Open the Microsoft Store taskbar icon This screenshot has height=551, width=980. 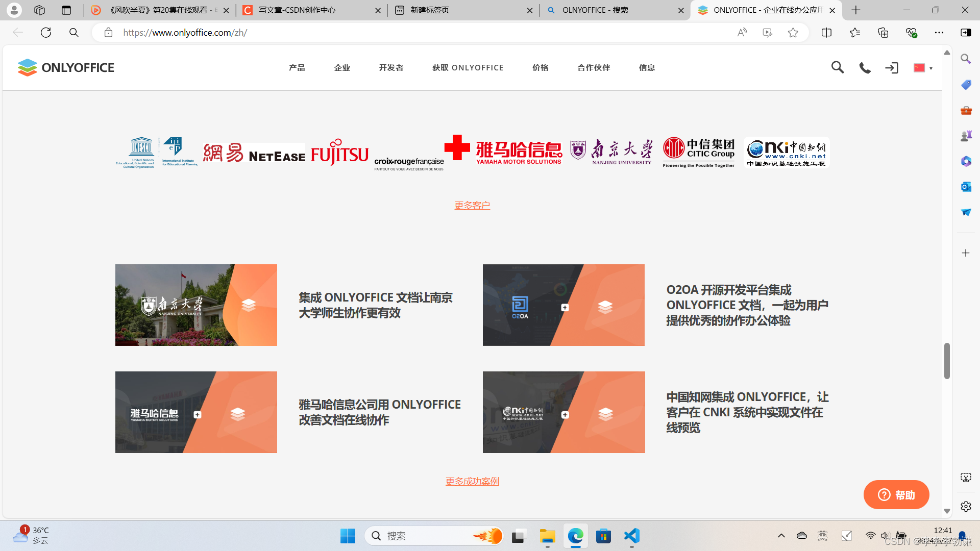click(603, 536)
